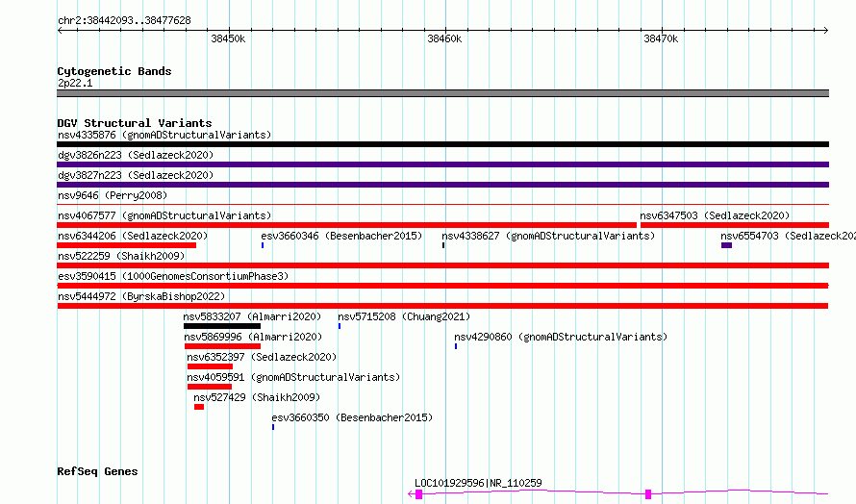856x504 pixels.
Task: Click the Cytogenetic Bands track title
Action: click(114, 71)
